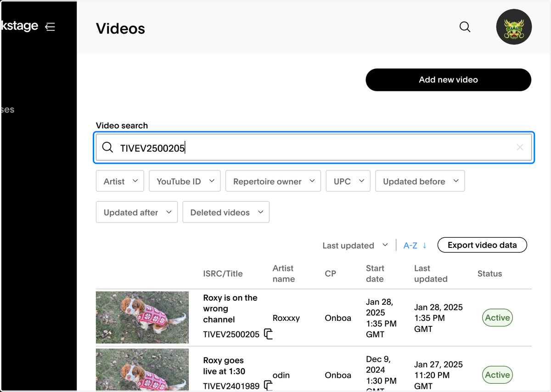
Task: Click the Videos page heading
Action: [x=120, y=28]
